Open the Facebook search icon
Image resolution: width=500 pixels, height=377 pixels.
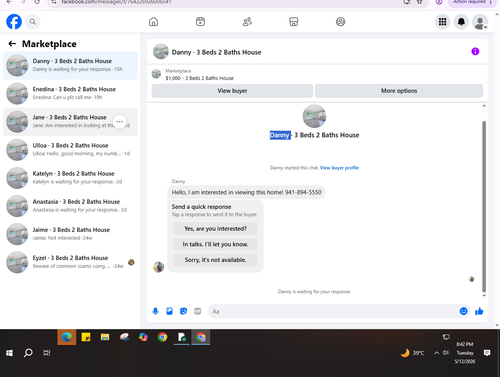(x=32, y=22)
